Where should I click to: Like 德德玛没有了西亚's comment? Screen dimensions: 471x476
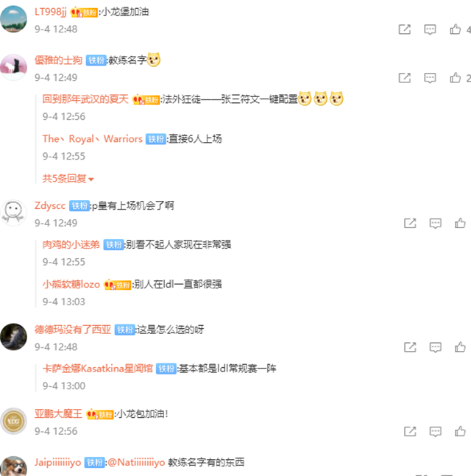click(x=460, y=347)
